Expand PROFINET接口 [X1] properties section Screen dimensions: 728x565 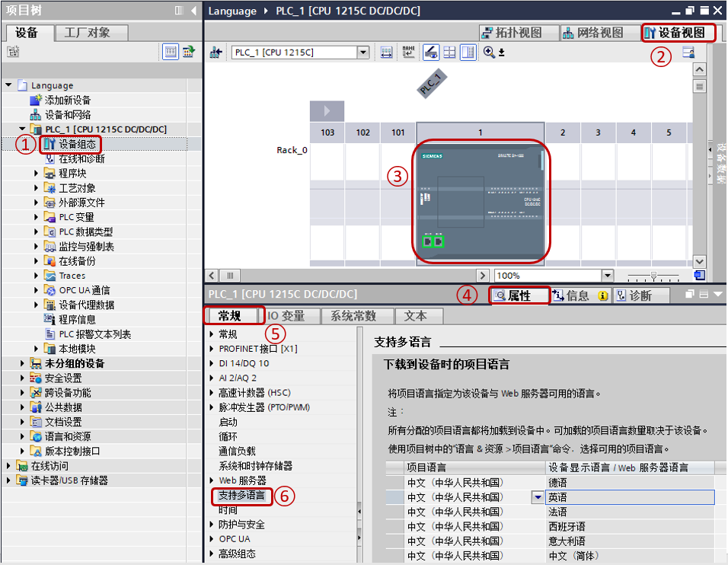[x=212, y=349]
